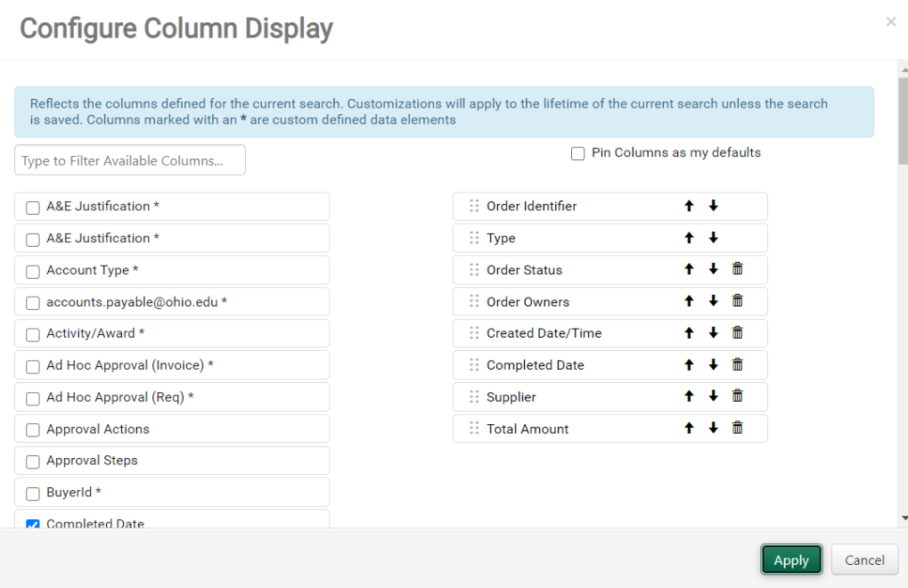Select the Account Type column checkbox
Image resolution: width=908 pixels, height=588 pixels.
(33, 271)
